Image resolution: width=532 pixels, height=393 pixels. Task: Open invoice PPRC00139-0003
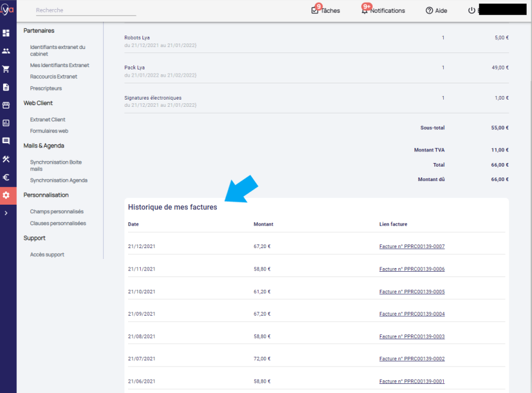[x=412, y=336]
